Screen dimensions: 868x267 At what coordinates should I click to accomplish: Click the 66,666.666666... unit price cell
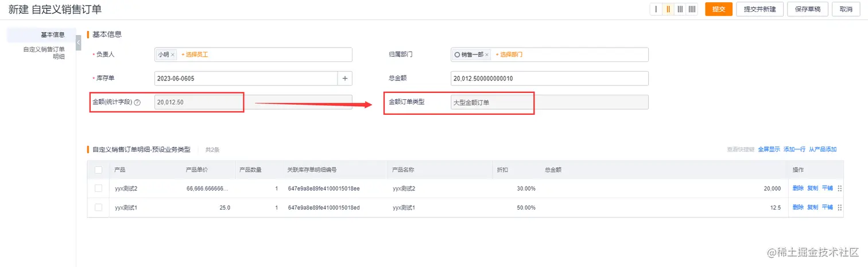[x=207, y=188]
